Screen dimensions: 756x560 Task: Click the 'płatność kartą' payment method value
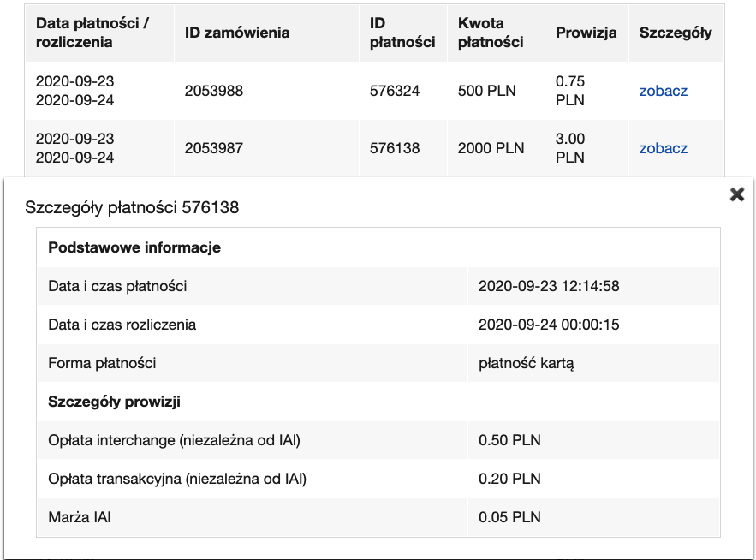pyautogui.click(x=526, y=363)
